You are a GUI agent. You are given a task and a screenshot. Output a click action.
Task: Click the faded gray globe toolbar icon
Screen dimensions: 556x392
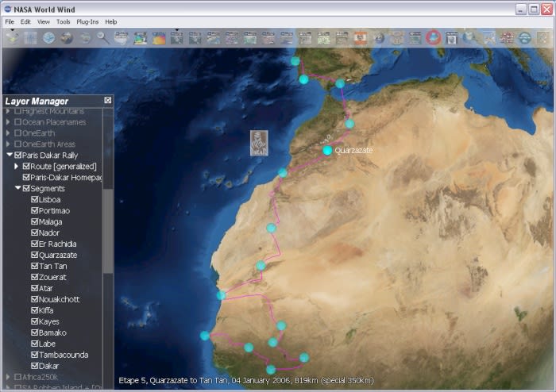[85, 38]
